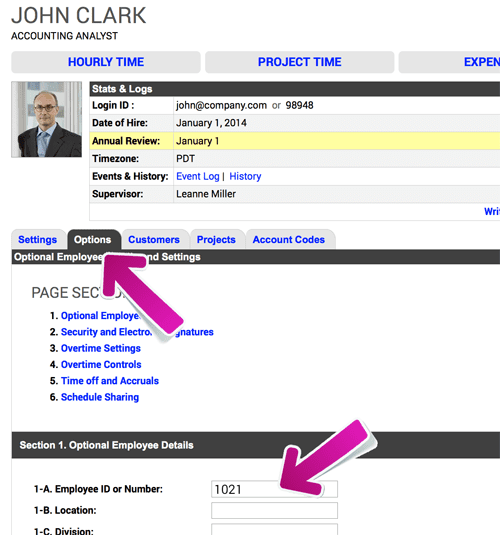Go to Overtime Controls section link

pos(101,365)
